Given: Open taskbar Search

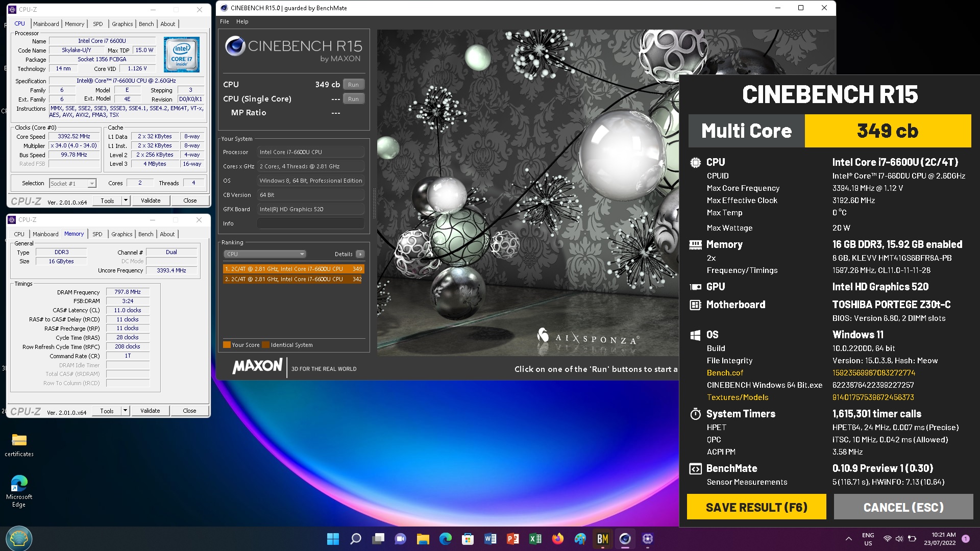Looking at the screenshot, I should [x=356, y=539].
